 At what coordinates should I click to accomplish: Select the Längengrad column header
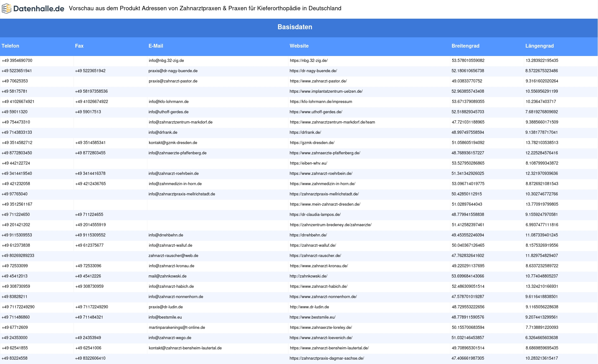click(539, 46)
